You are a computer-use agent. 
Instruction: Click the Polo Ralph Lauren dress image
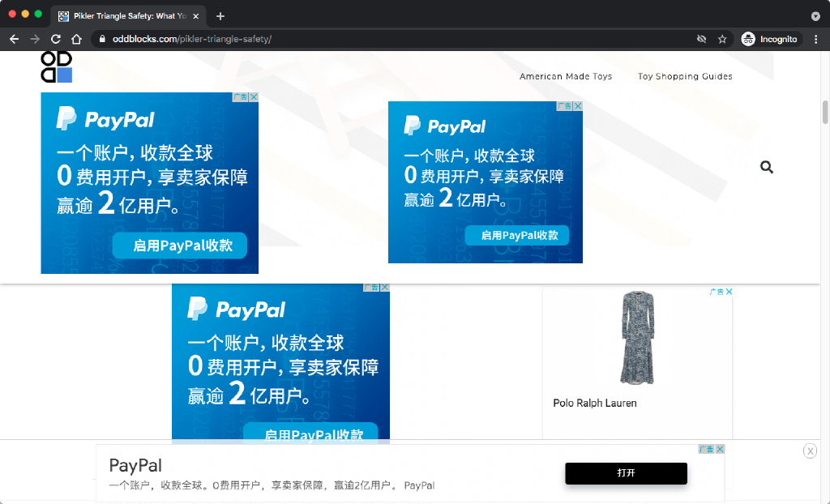click(x=637, y=337)
